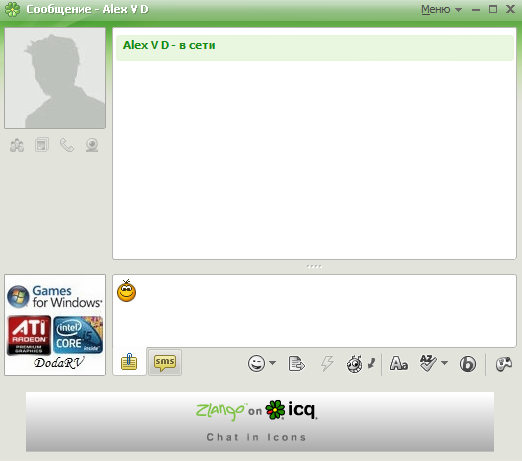The height and width of the screenshot is (461, 522).
Task: Click the multi-user group chat icon
Action: (x=17, y=145)
